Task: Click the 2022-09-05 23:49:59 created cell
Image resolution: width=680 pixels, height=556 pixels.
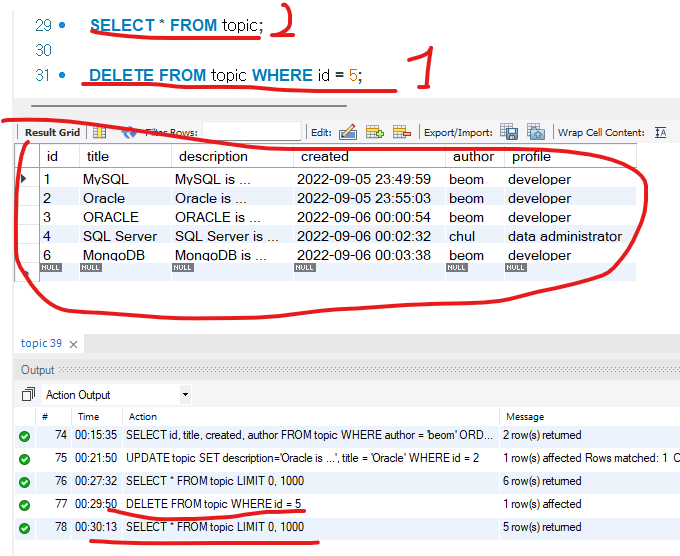Action: (x=369, y=179)
